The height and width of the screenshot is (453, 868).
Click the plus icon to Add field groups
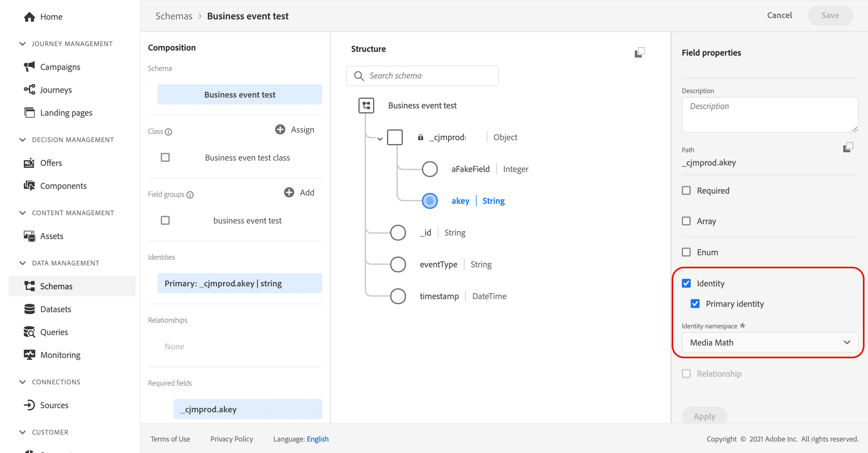pyautogui.click(x=289, y=192)
